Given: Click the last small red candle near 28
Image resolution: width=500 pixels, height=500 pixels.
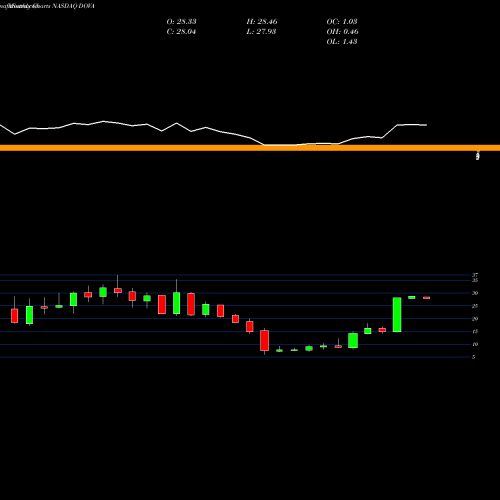Looking at the screenshot, I should point(427,298).
